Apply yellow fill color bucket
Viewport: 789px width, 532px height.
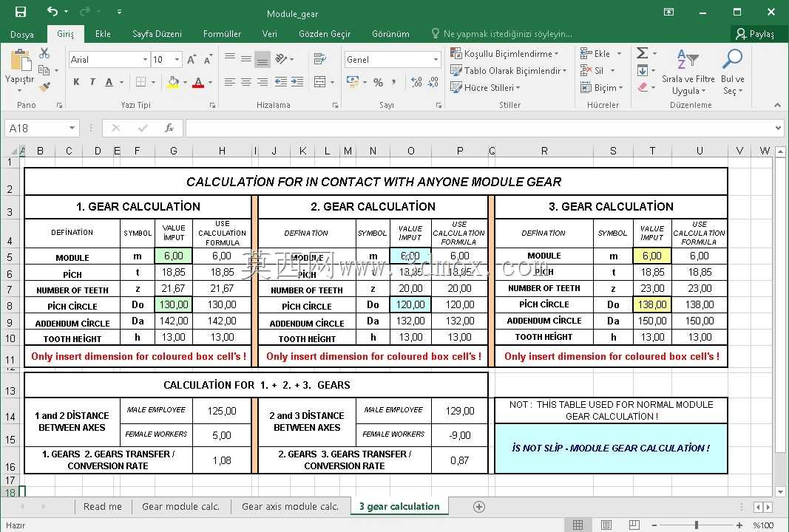click(174, 81)
